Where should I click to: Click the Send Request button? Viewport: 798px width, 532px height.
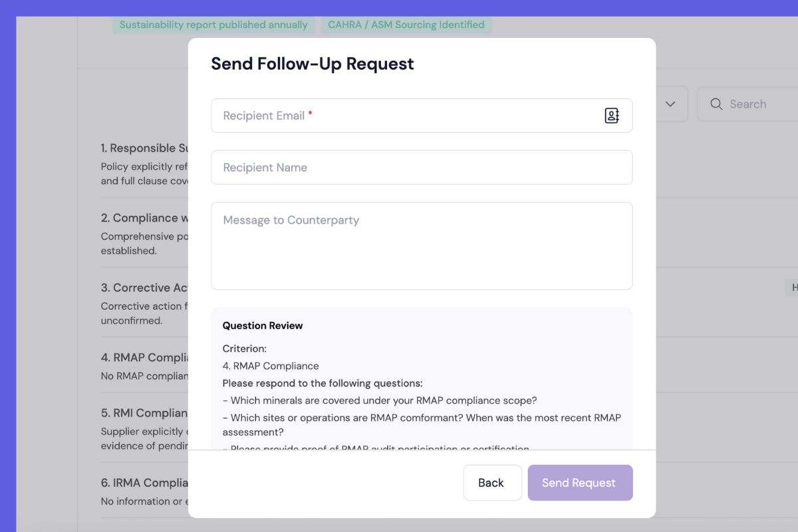click(580, 482)
